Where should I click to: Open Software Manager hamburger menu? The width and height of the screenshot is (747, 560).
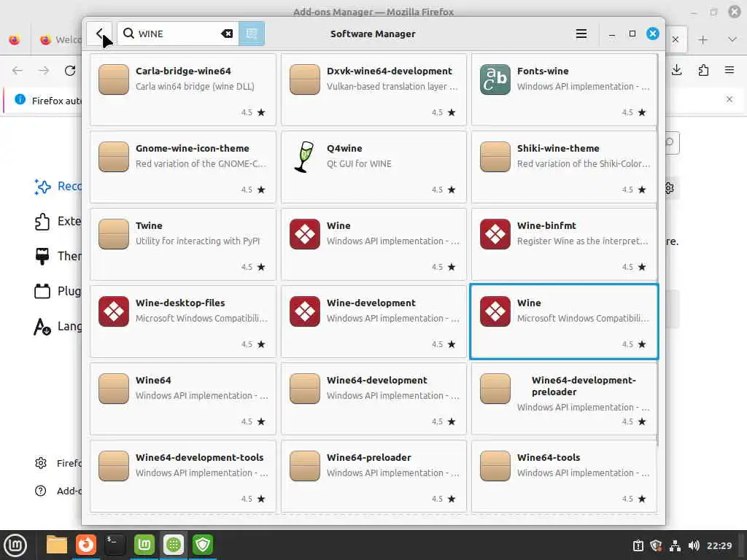[581, 34]
